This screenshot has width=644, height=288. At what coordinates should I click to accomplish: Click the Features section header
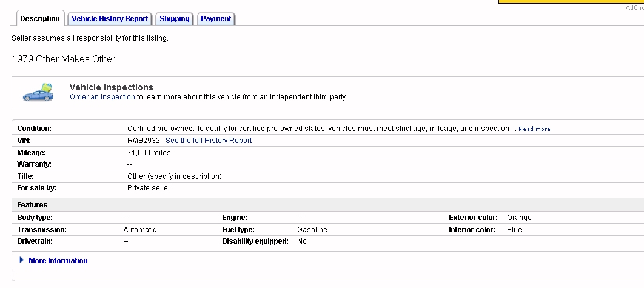[32, 205]
